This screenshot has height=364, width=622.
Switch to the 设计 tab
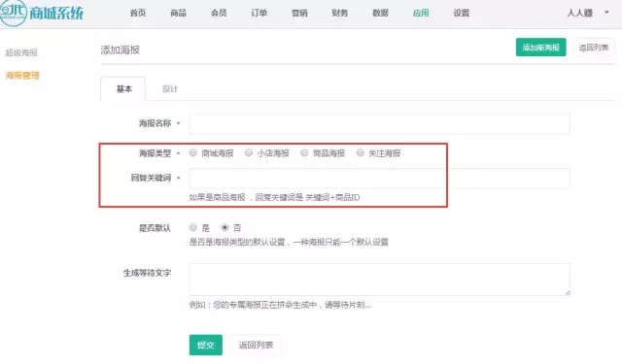170,89
